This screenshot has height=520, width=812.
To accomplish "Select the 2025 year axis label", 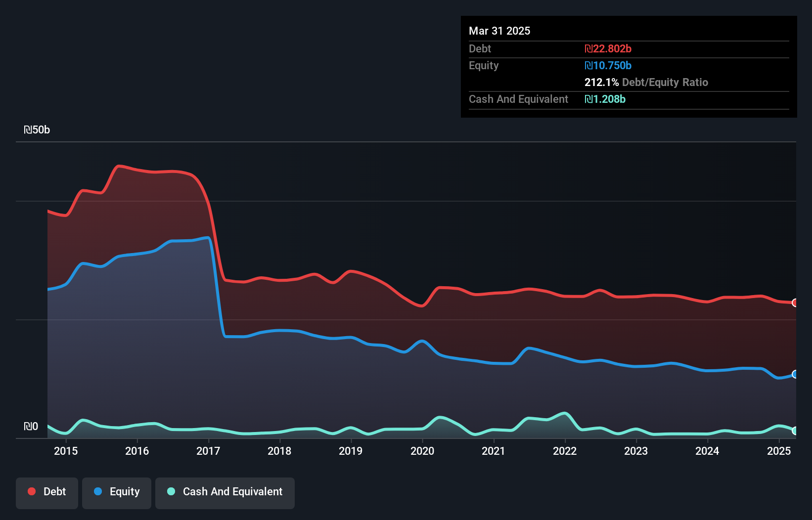I will click(x=779, y=451).
